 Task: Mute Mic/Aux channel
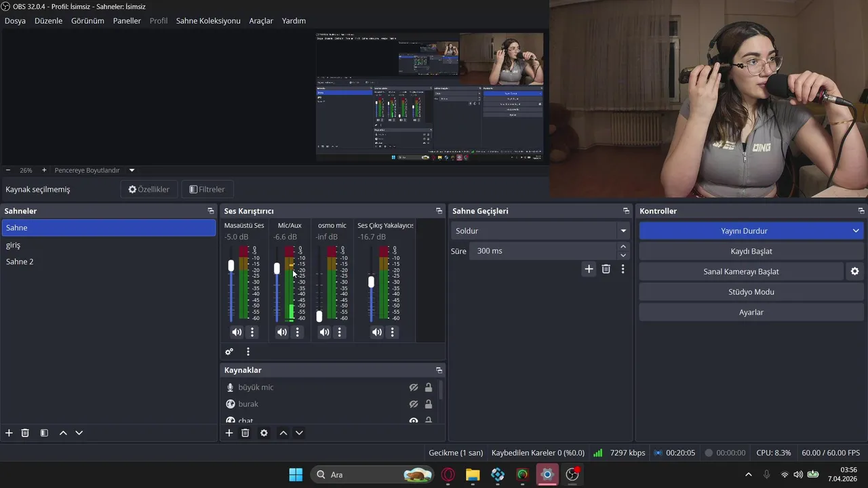click(281, 332)
